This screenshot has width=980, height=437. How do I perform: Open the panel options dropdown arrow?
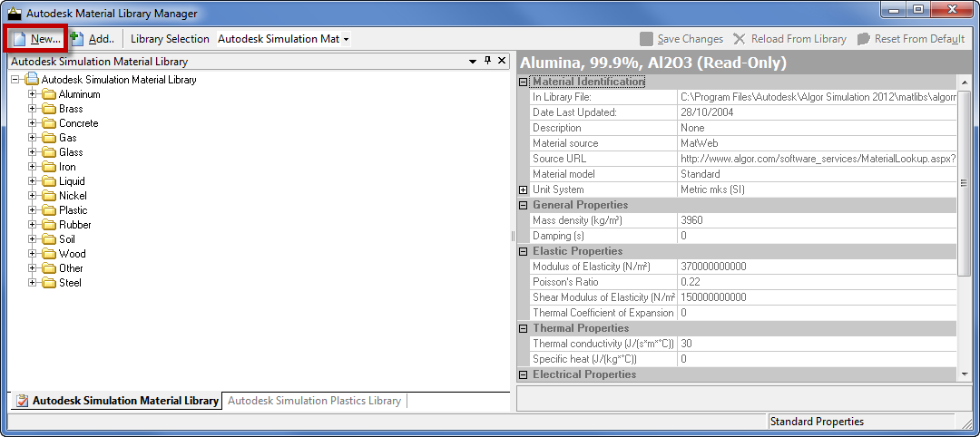point(474,61)
